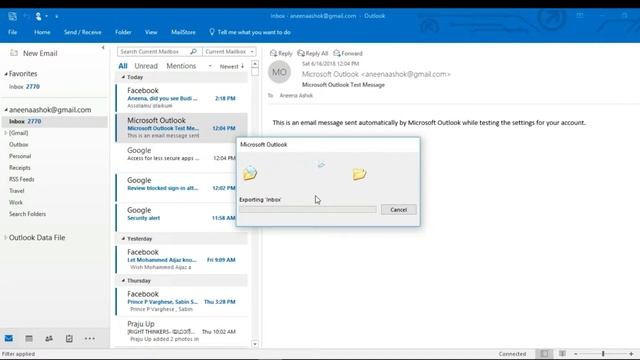Click the zoom slider handle
This screenshot has height=360, width=640.
tap(603, 353)
